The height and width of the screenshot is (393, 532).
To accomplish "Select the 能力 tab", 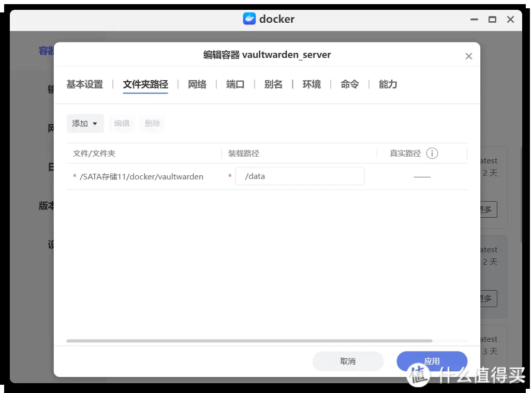I will [x=388, y=84].
